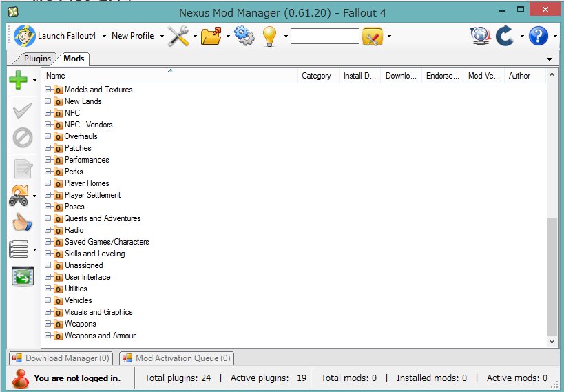Click the category list view icon
The height and width of the screenshot is (392, 564).
pyautogui.click(x=18, y=249)
